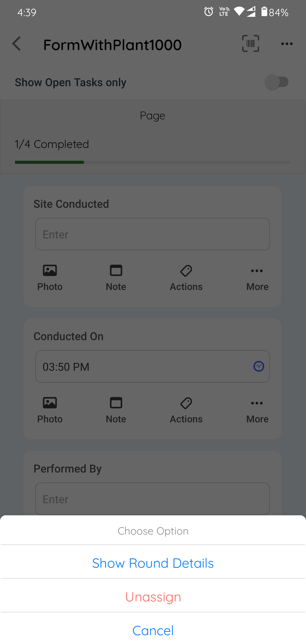Open the clock time picker icon
This screenshot has width=306, height=644.
tap(258, 367)
